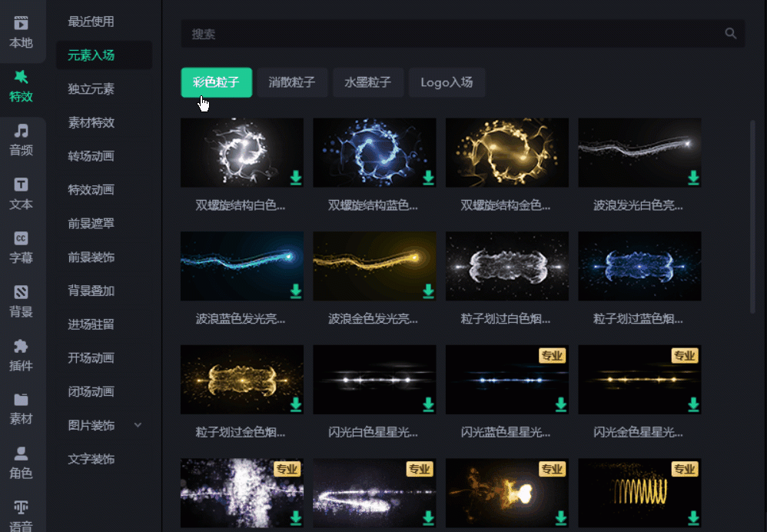Screen dimensions: 767x532
Task: Download the 波浪发光白色亮 effect
Action: 693,177
